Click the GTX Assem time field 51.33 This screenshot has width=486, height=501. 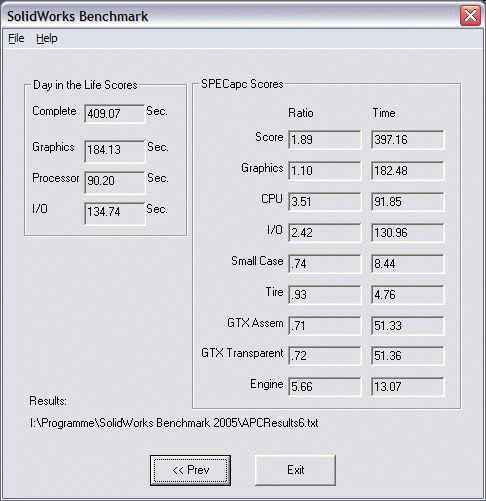(x=408, y=326)
